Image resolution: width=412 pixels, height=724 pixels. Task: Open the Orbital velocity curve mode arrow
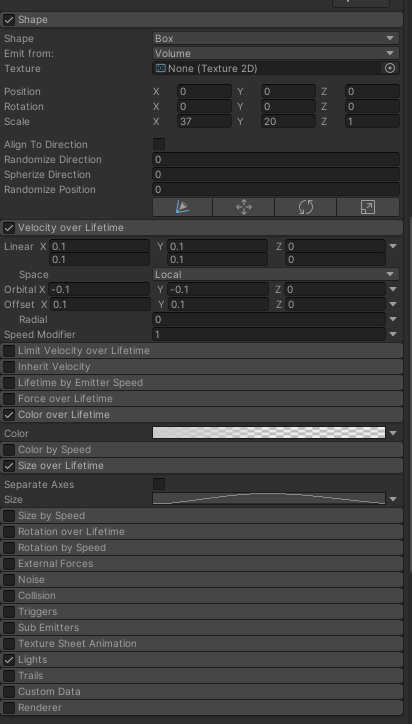(x=393, y=290)
